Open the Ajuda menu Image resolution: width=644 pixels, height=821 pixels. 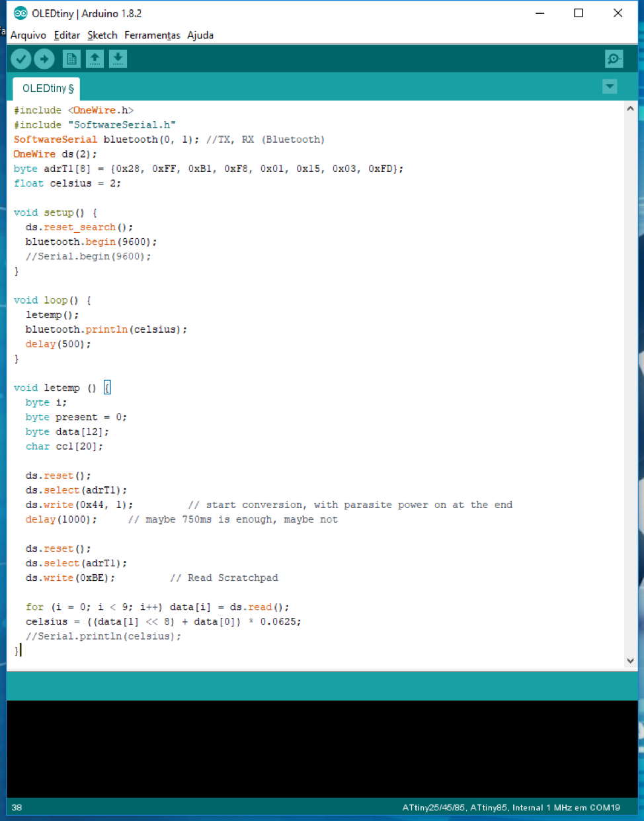pos(200,35)
